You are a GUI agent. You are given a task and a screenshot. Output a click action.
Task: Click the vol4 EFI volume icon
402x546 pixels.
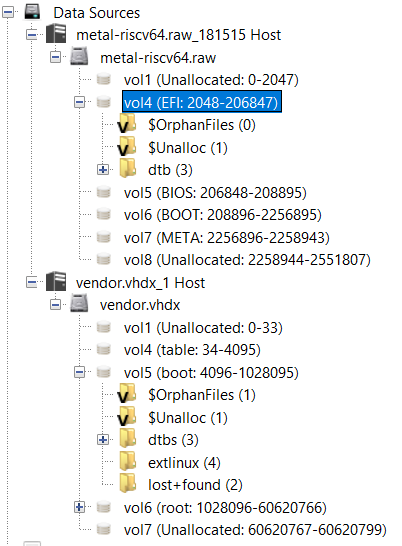point(104,102)
